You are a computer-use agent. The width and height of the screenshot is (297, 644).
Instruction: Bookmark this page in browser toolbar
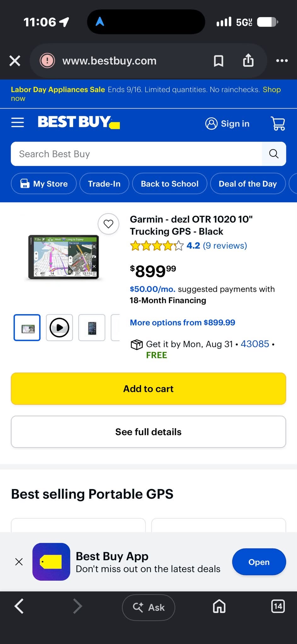click(x=219, y=61)
